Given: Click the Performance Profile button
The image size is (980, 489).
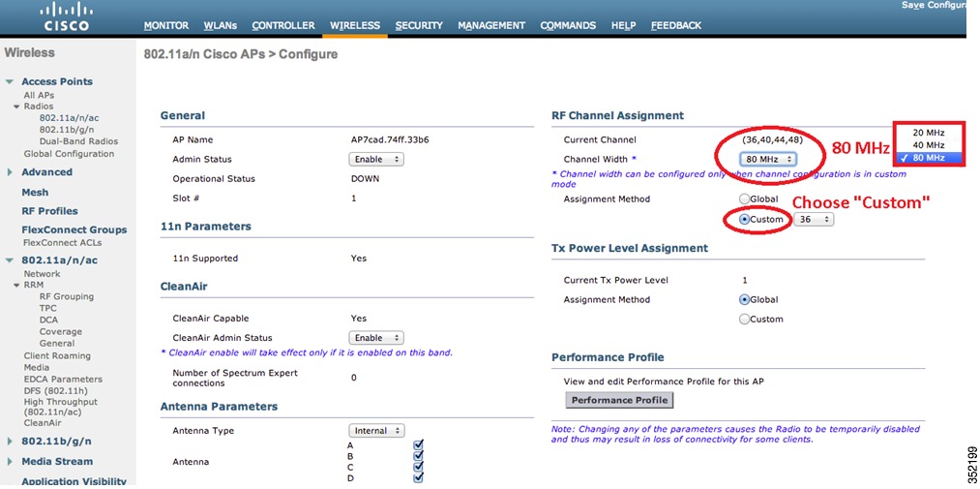Looking at the screenshot, I should [x=619, y=400].
